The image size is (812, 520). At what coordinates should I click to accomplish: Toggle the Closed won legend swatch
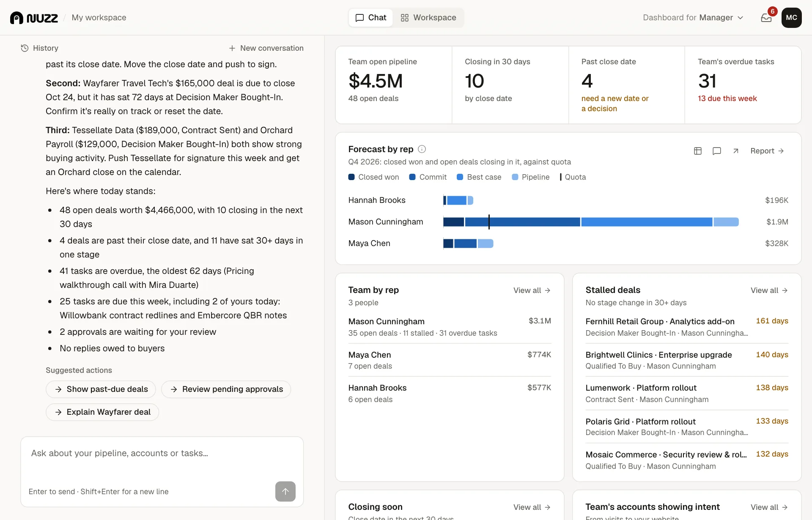tap(351, 177)
